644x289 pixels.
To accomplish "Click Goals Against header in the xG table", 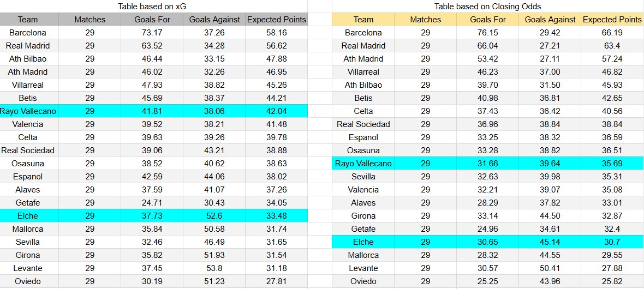I will [214, 20].
